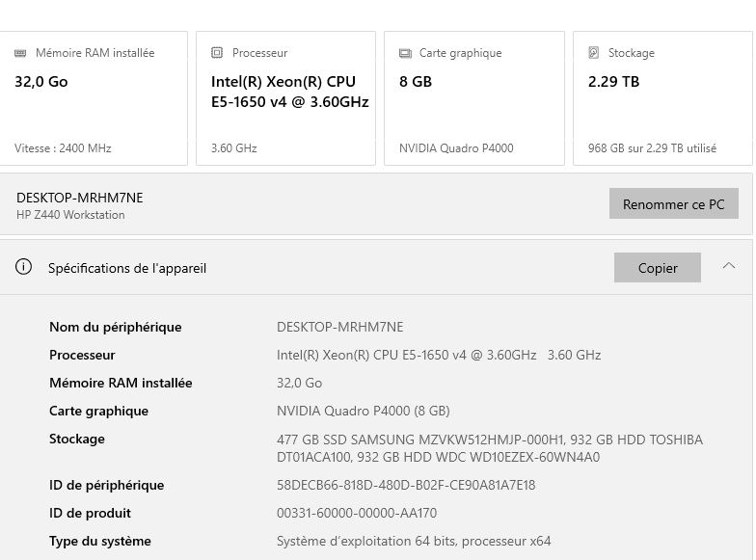
Task: Click the Type du système row value
Action: click(414, 541)
